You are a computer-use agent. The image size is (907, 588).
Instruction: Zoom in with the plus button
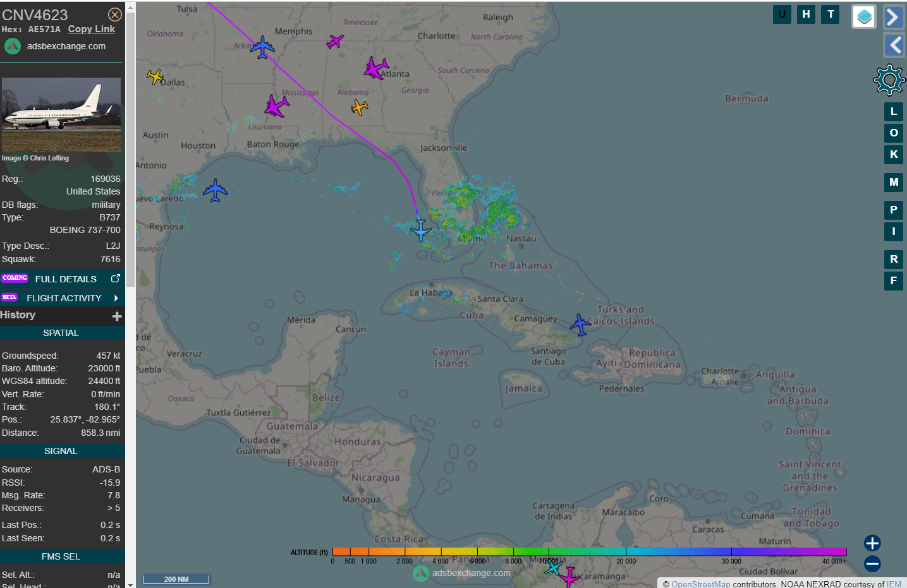click(872, 543)
